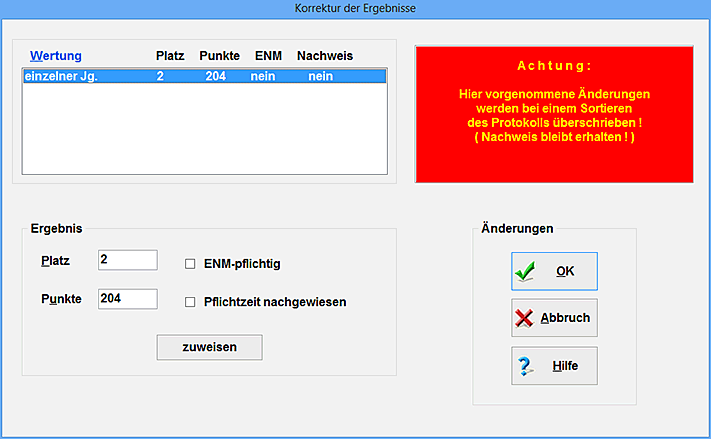Enable the ENM-pflichtig checkbox
Viewport: 711px width, 439px height.
(x=190, y=265)
